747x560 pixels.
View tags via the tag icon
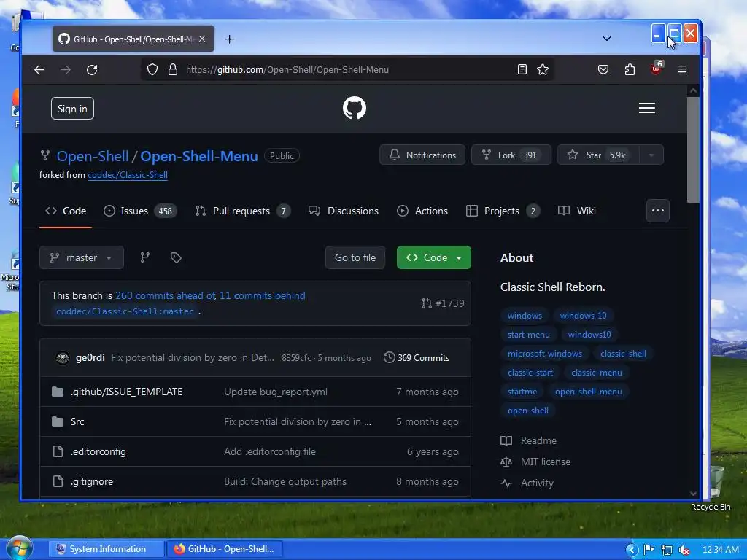[x=176, y=257]
